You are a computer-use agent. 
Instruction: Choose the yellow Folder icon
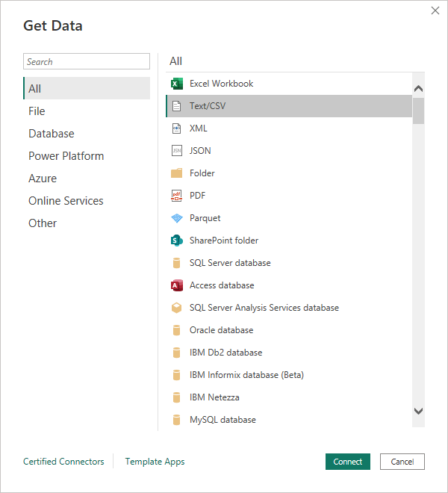pos(177,173)
